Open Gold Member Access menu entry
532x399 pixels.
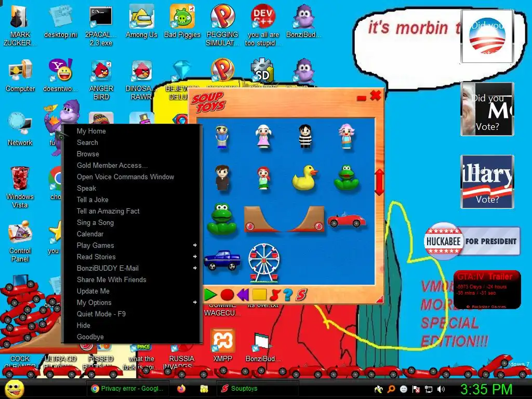click(112, 166)
